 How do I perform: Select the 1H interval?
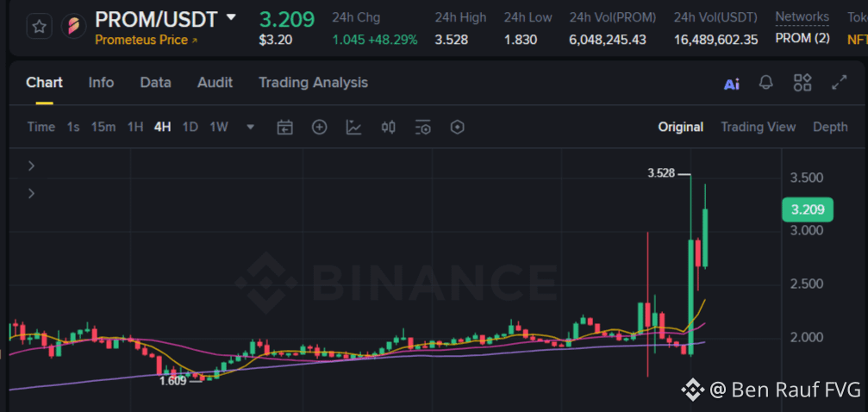[135, 127]
